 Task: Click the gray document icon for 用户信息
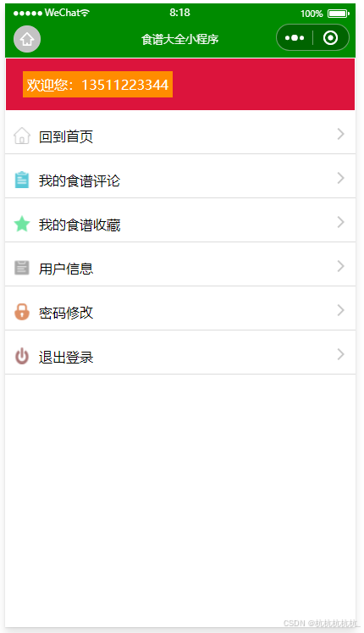(x=22, y=268)
